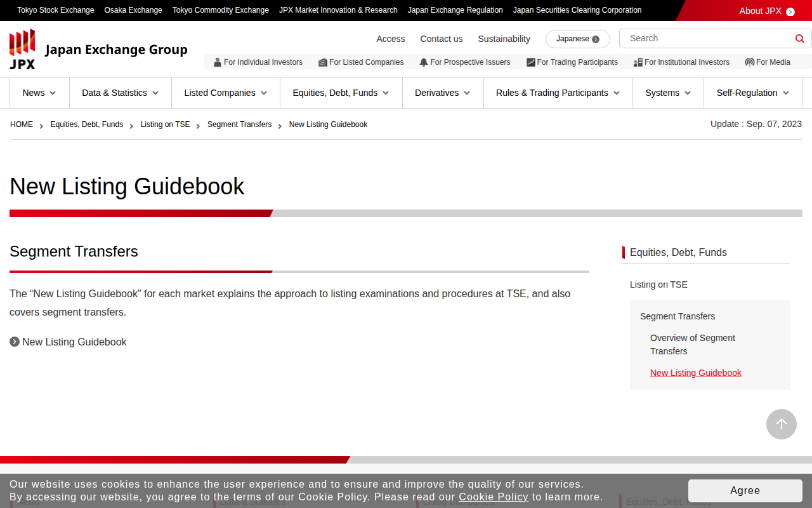The image size is (812, 508).
Task: Open the For Trading Participants page
Action: (x=572, y=62)
